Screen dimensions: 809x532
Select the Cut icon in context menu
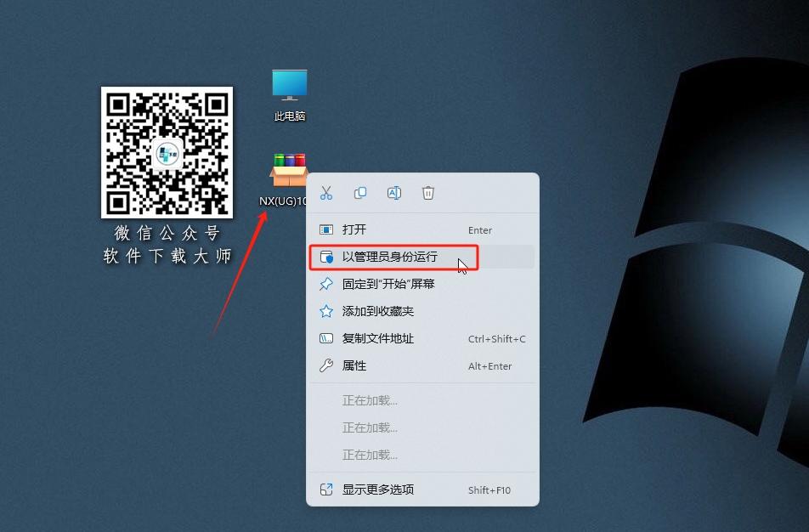pyautogui.click(x=326, y=193)
